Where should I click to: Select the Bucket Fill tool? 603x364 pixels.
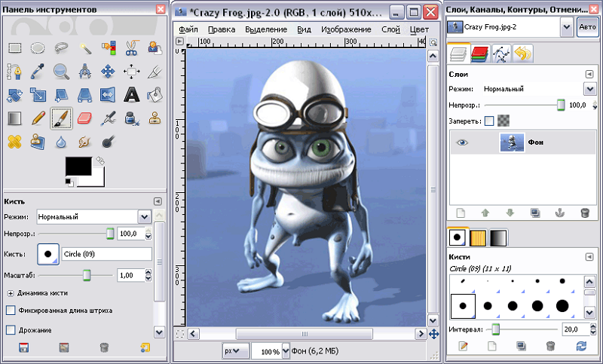pyautogui.click(x=155, y=95)
